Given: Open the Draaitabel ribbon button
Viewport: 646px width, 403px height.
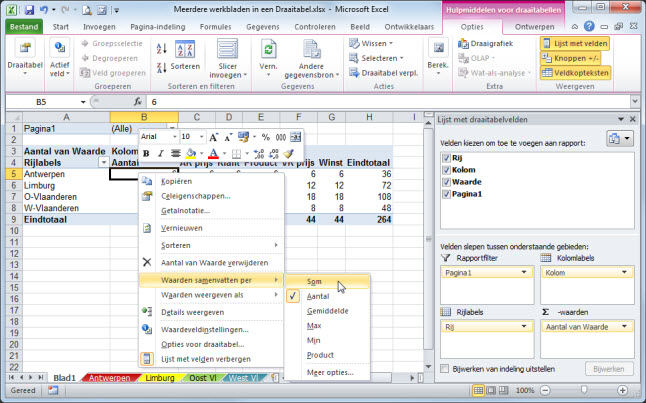Looking at the screenshot, I should click(25, 59).
